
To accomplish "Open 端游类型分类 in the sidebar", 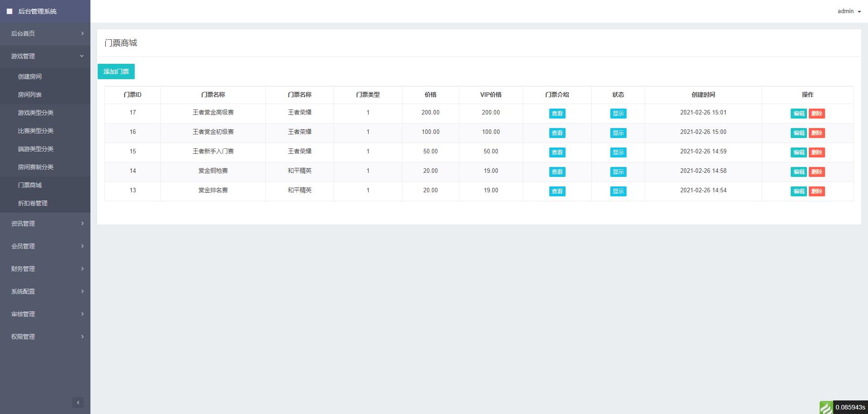I will tap(45, 149).
